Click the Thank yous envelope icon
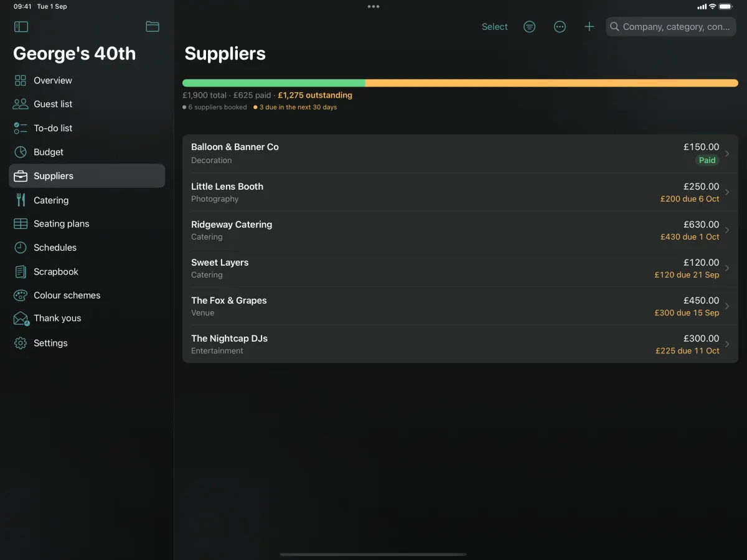The height and width of the screenshot is (560, 747). coord(21,319)
